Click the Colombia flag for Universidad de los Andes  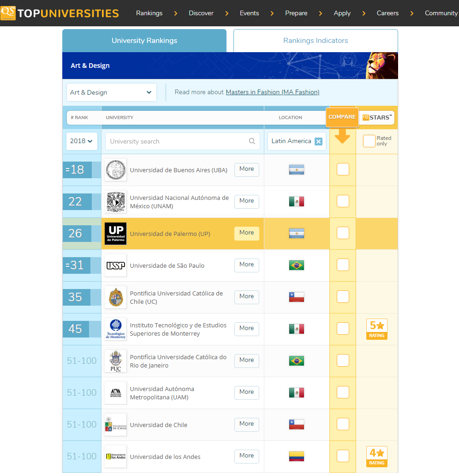[297, 457]
